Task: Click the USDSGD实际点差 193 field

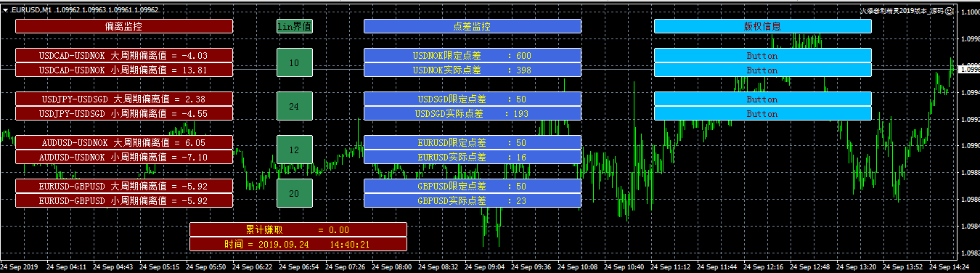Action: point(473,113)
